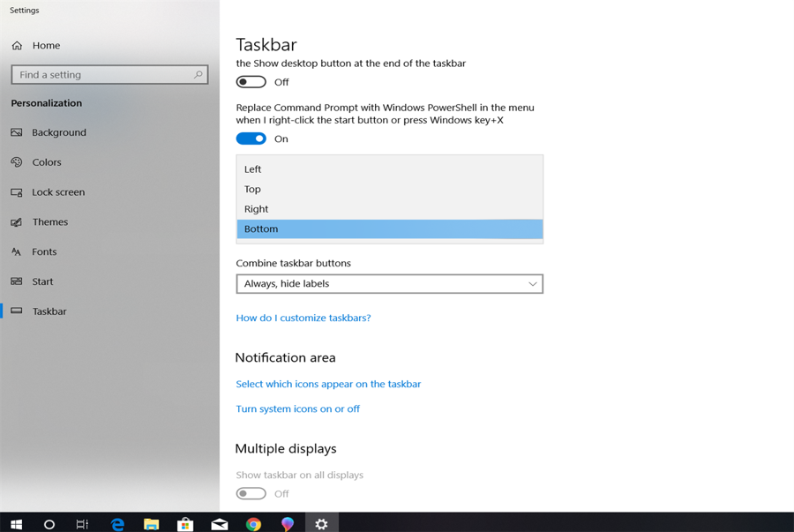Screen dimensions: 794x532
Task: Open File Explorer from taskbar
Action: [x=151, y=524]
